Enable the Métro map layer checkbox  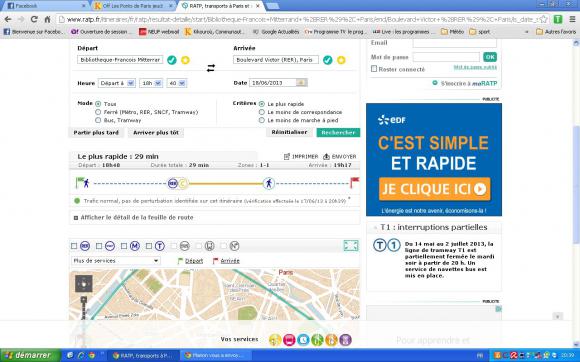(x=124, y=246)
